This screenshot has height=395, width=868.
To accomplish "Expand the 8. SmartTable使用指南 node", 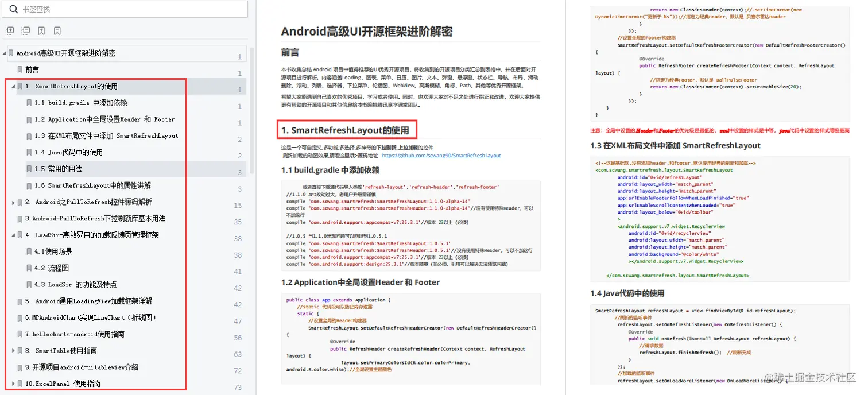I will (13, 351).
